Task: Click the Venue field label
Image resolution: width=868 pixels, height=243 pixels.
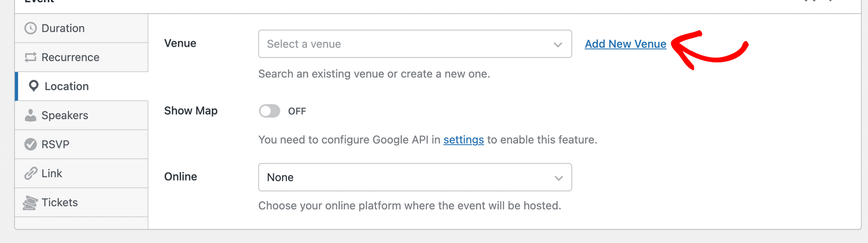Action: (180, 43)
